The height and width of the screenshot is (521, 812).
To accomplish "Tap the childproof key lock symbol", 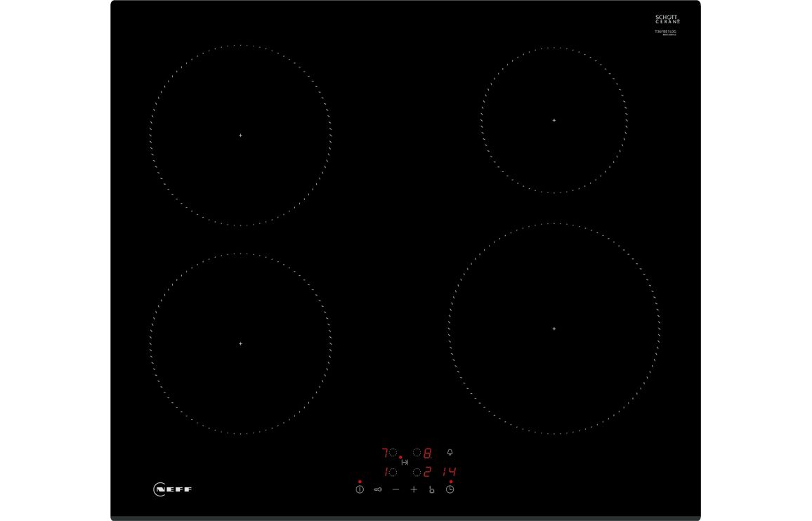I will 378,489.
